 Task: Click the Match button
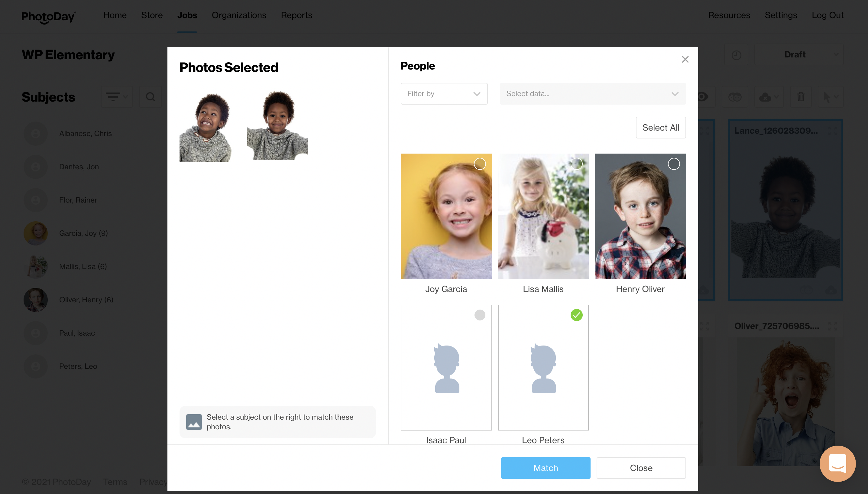[546, 468]
